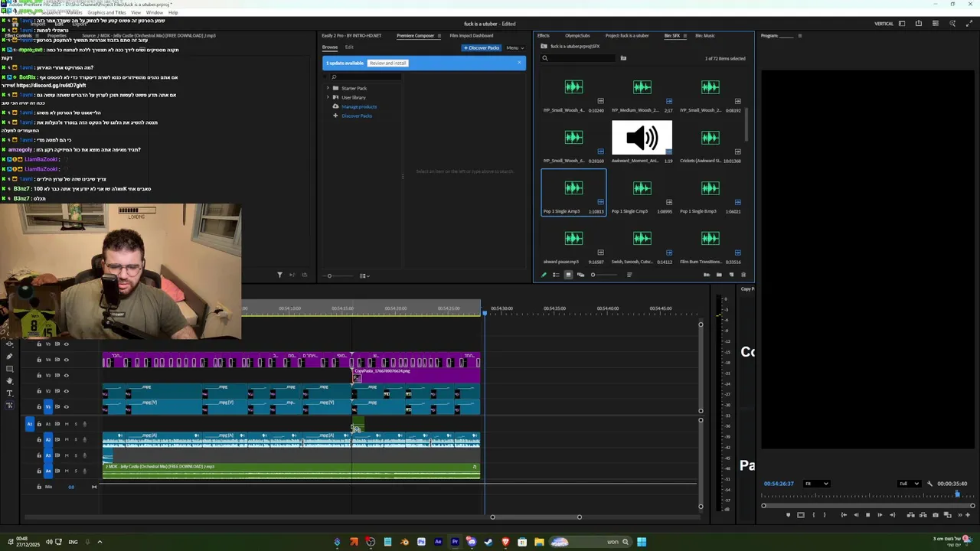980x551 pixels.
Task: Open the Menu dropdown in Premiere Composer
Action: click(514, 47)
